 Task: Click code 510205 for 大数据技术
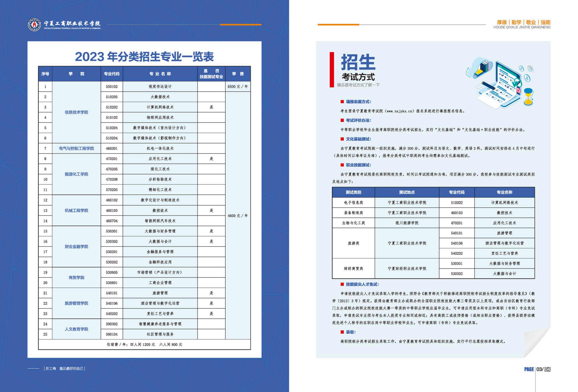[x=112, y=97]
